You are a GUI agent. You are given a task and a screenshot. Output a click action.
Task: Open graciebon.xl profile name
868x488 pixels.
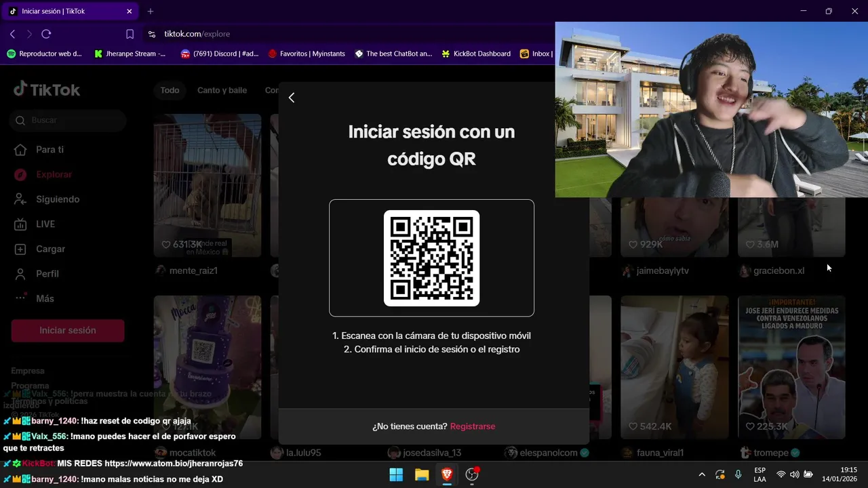(778, 271)
